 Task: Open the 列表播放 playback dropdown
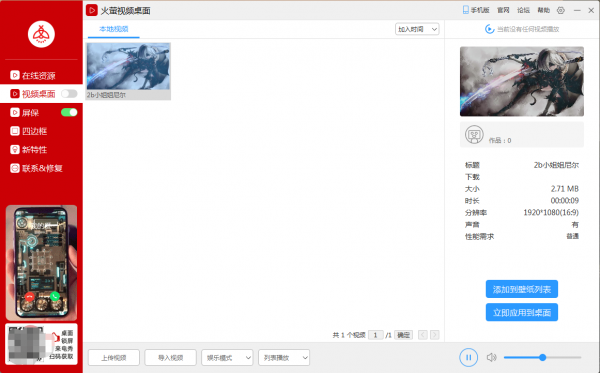pos(284,358)
